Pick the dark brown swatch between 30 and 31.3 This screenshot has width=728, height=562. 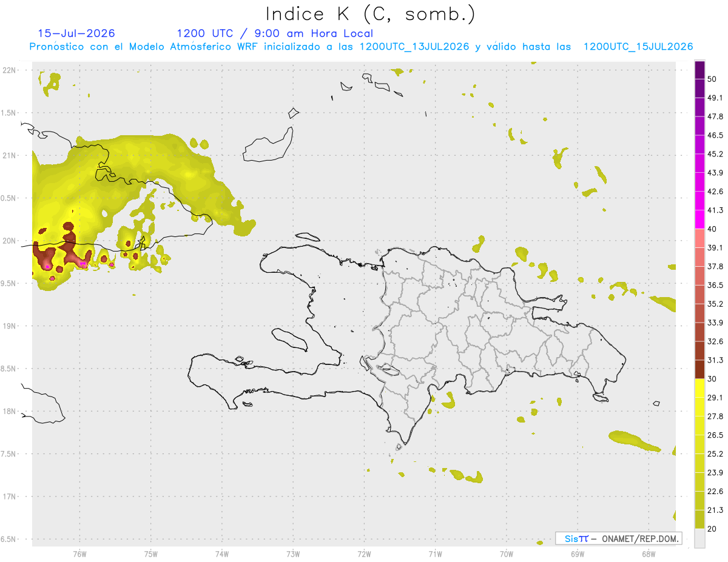[x=699, y=369]
